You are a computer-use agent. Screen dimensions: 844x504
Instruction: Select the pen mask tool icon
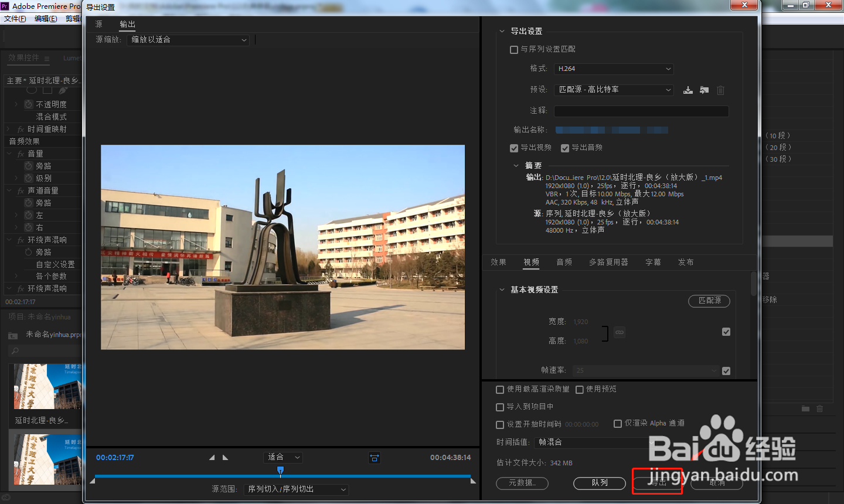tap(63, 91)
